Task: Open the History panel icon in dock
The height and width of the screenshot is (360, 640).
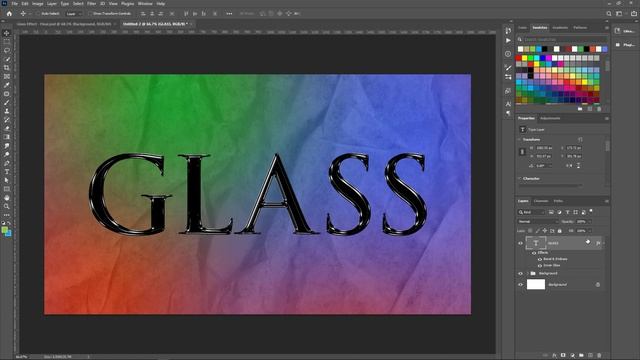Action: pos(508,31)
